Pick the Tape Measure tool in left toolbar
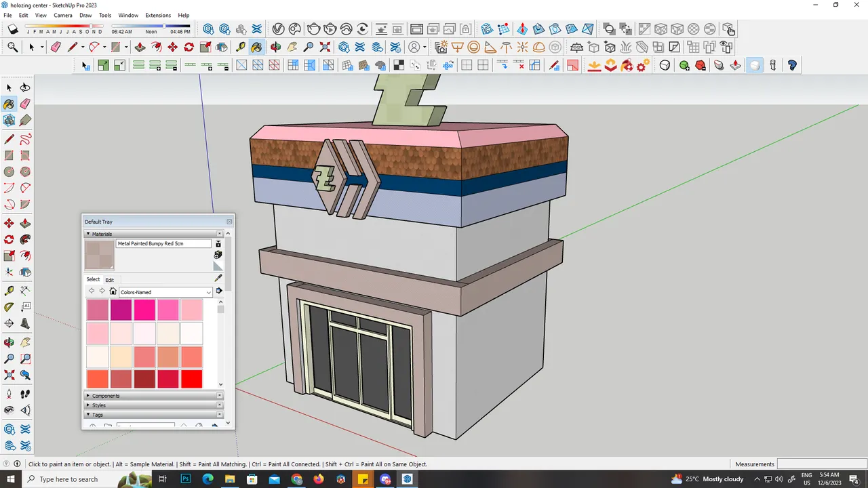 [9, 291]
